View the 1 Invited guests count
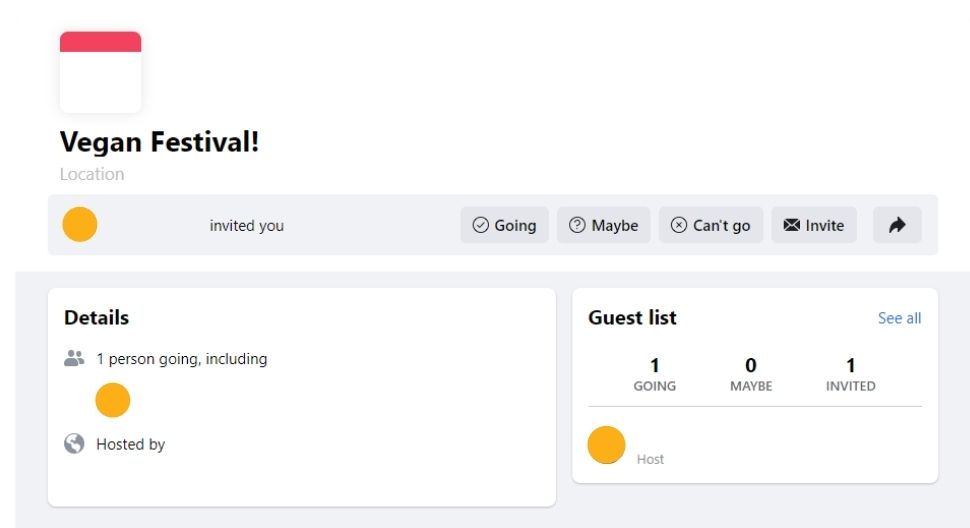 [x=851, y=374]
